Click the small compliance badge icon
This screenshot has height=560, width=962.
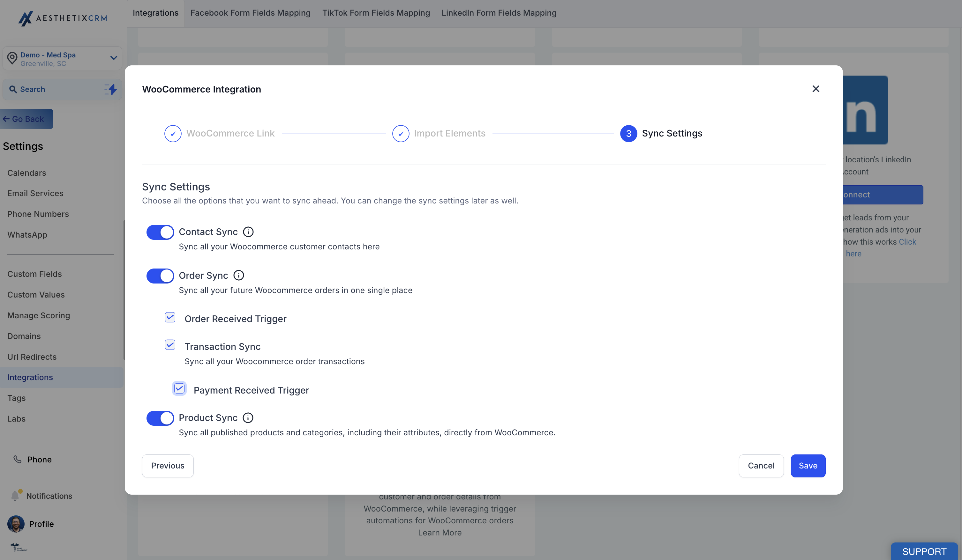(18, 548)
